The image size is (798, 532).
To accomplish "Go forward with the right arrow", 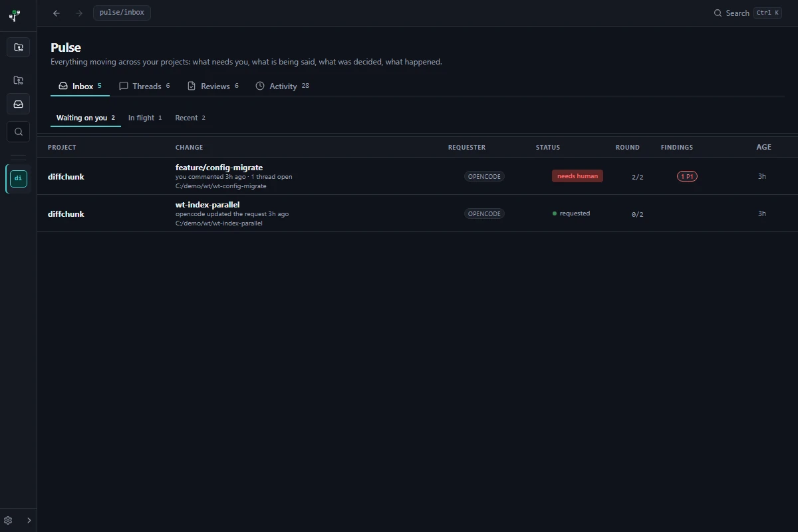I will pos(79,13).
